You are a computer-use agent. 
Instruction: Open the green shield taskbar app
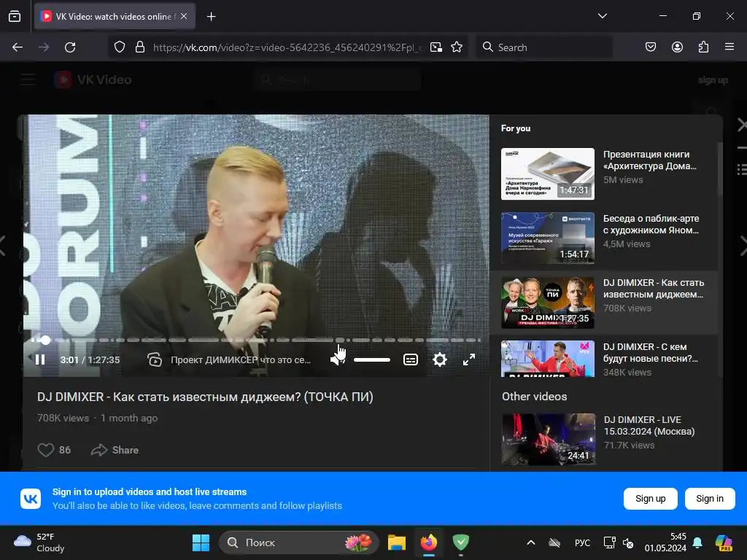point(461,542)
